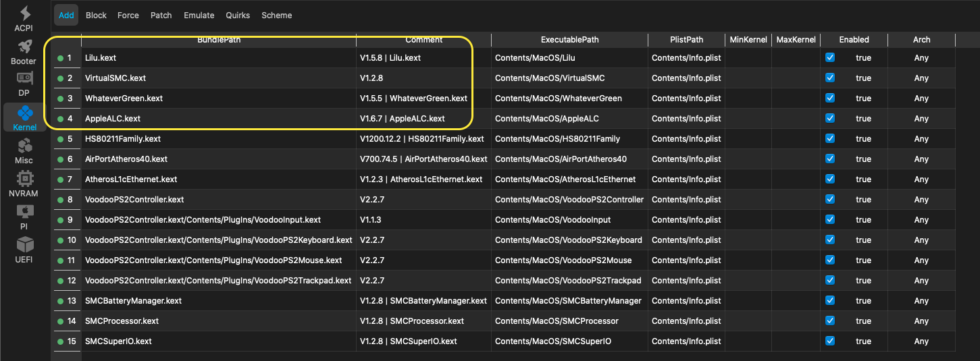The height and width of the screenshot is (361, 980).
Task: Toggle Enabled checkbox for VoodooInput.kext row
Action: [830, 219]
